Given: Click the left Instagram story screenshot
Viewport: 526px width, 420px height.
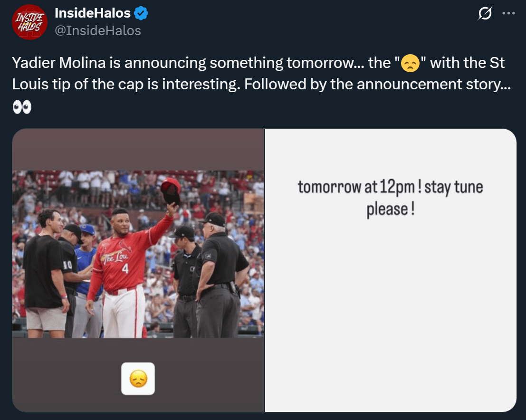Looking at the screenshot, I should tap(138, 271).
